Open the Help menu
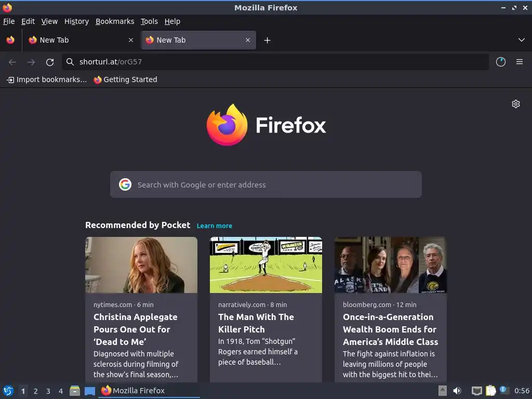The width and height of the screenshot is (532, 399). [x=172, y=21]
